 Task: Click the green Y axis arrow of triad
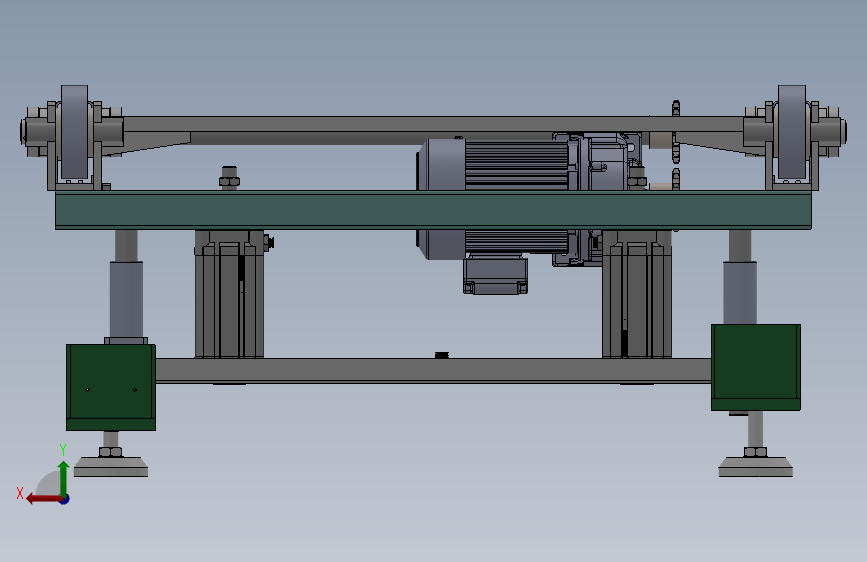click(x=64, y=478)
